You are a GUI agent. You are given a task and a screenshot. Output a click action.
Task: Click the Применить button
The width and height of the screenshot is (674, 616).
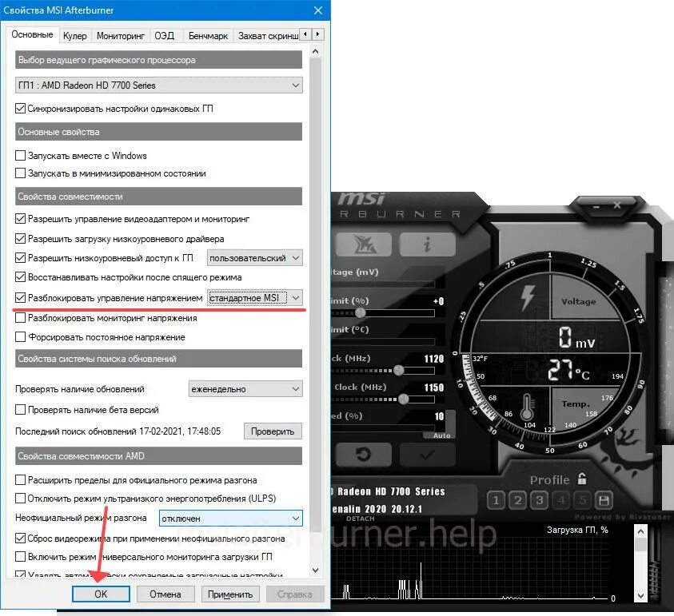tap(230, 594)
